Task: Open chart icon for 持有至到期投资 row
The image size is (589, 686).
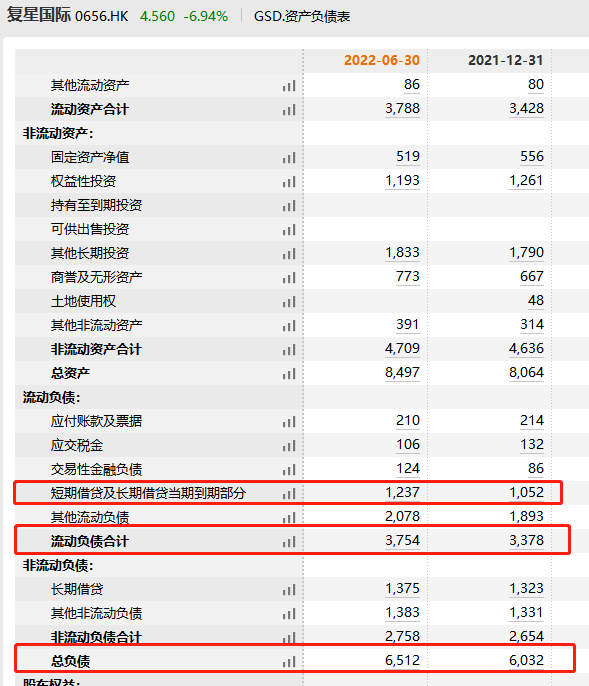Action: (x=289, y=206)
